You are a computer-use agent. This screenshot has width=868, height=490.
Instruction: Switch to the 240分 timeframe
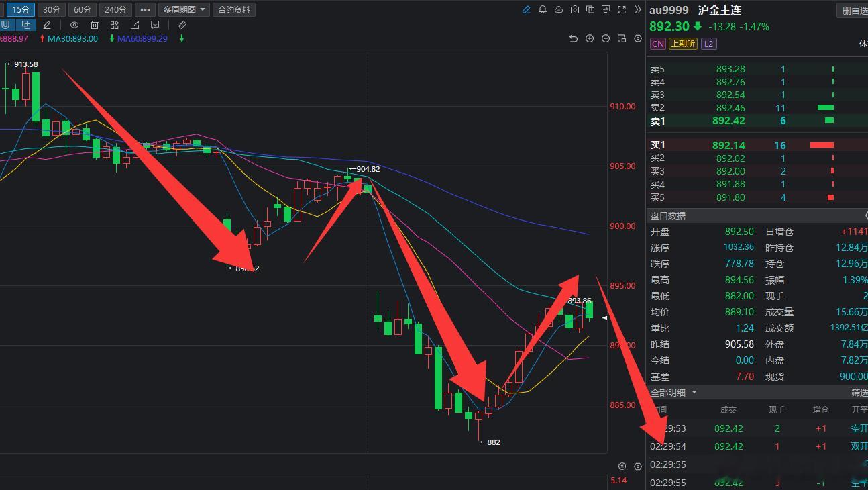coord(115,10)
